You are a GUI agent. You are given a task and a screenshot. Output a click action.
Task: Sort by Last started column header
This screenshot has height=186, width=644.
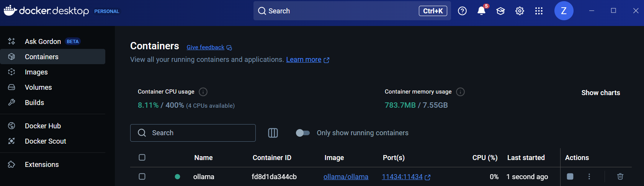[526, 158]
